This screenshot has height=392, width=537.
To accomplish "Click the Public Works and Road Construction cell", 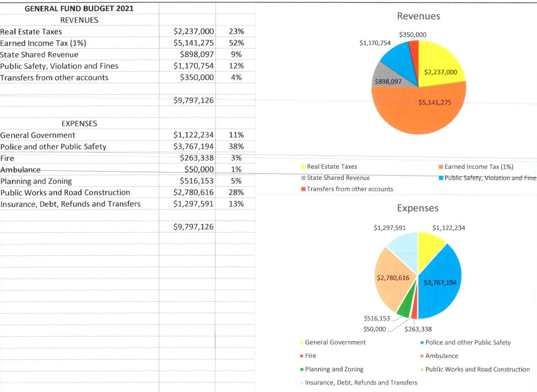I will [x=65, y=192].
